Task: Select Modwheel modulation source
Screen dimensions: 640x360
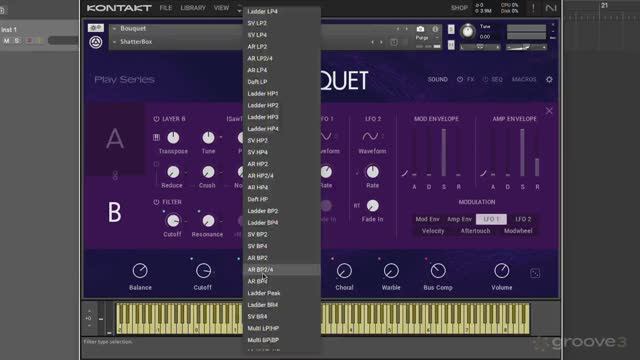Action: pyautogui.click(x=518, y=231)
